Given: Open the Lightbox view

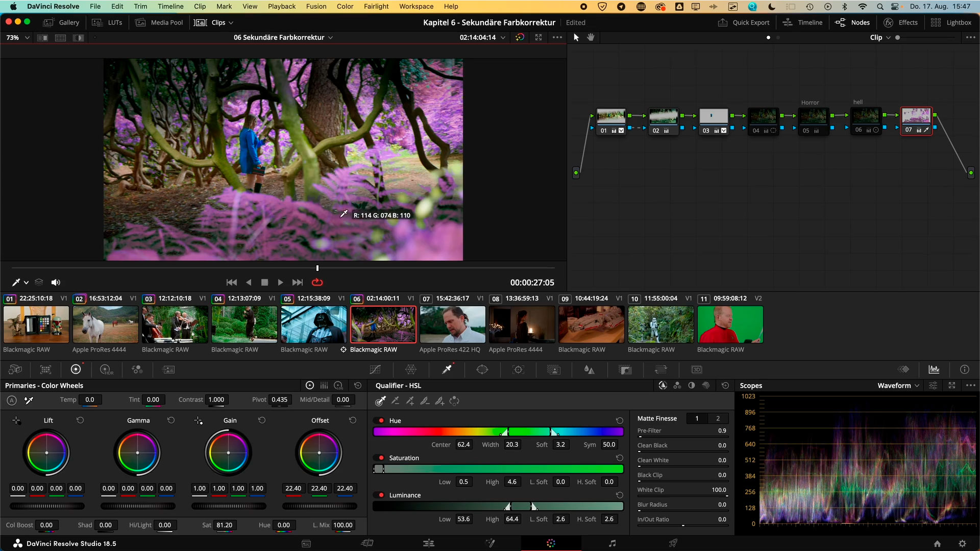Looking at the screenshot, I should [x=951, y=22].
